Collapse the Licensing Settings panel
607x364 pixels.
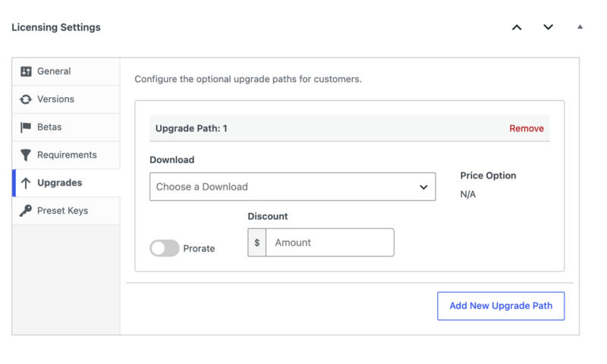pos(580,27)
